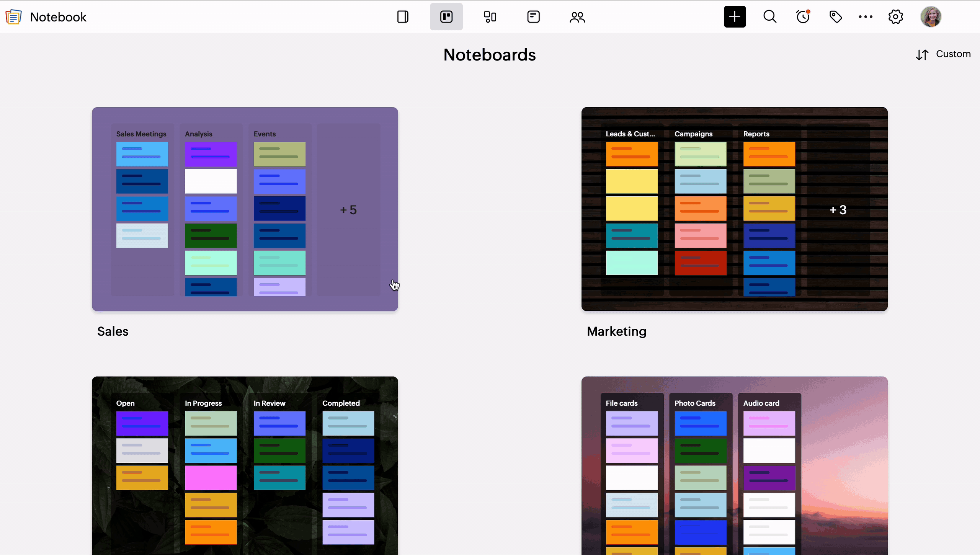This screenshot has height=555, width=980.
Task: Open the Shared with me people icon
Action: [x=577, y=17]
